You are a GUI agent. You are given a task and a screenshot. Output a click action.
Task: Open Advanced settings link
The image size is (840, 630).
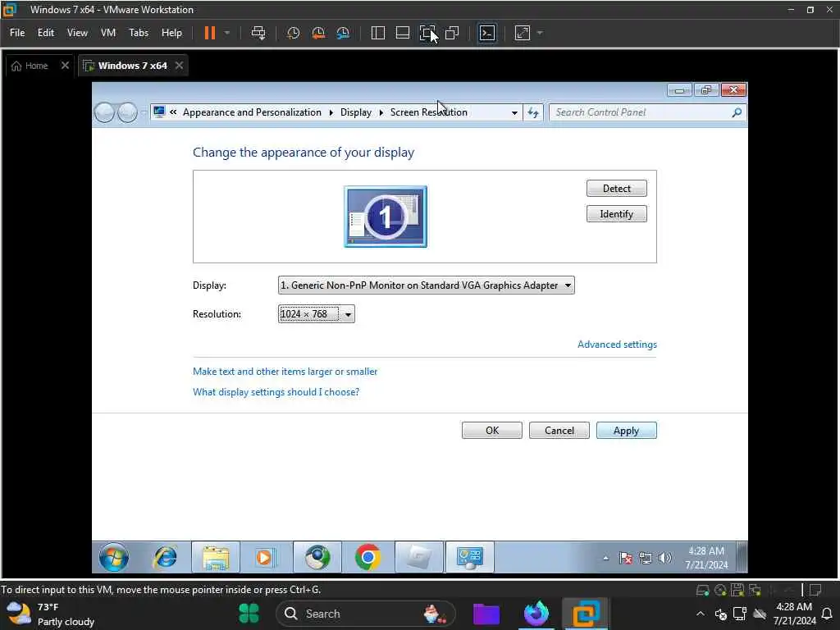(x=617, y=345)
